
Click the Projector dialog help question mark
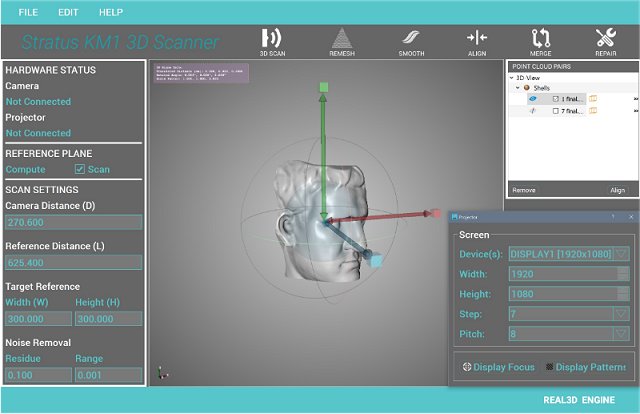(x=613, y=217)
